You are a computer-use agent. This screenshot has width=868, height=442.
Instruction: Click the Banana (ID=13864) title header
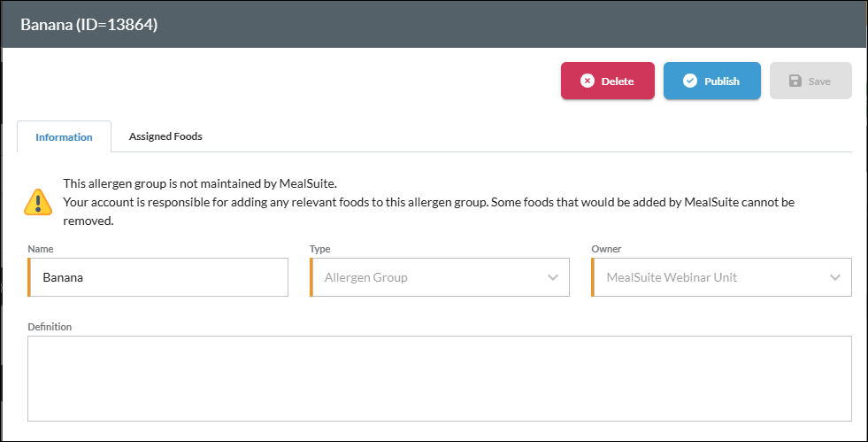pyautogui.click(x=89, y=25)
